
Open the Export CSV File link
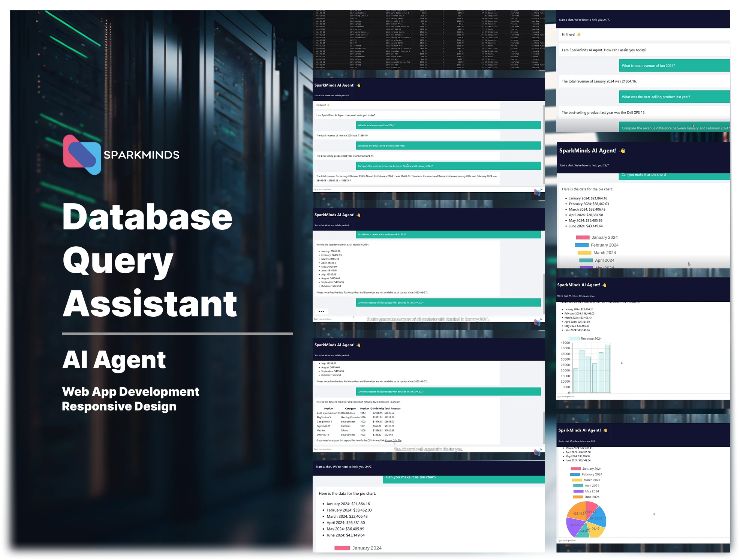393,440
